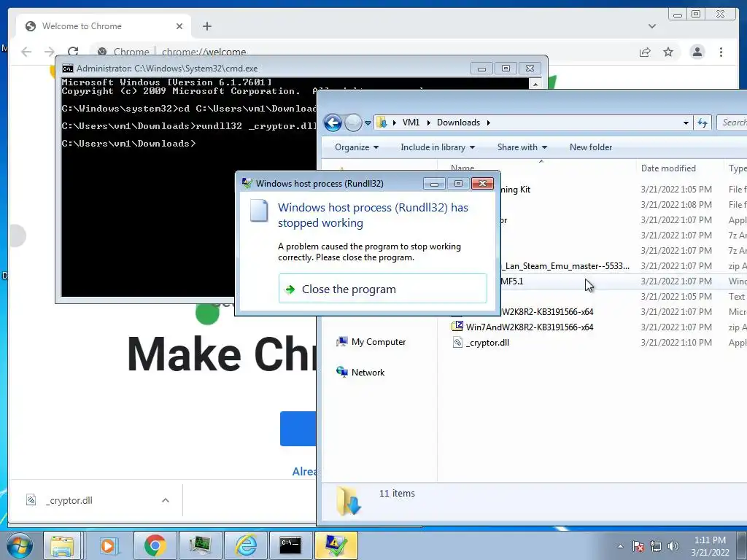This screenshot has height=560, width=747.
Task: Open new tab in Chrome
Action: click(206, 26)
